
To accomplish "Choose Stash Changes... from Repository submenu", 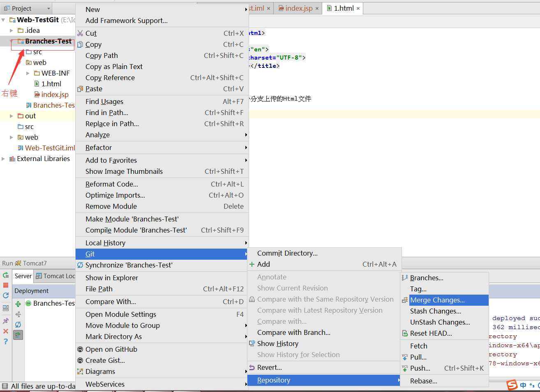I will [445, 311].
